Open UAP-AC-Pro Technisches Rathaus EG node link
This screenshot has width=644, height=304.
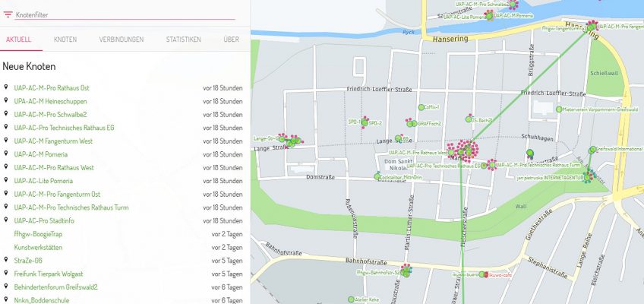(64, 128)
